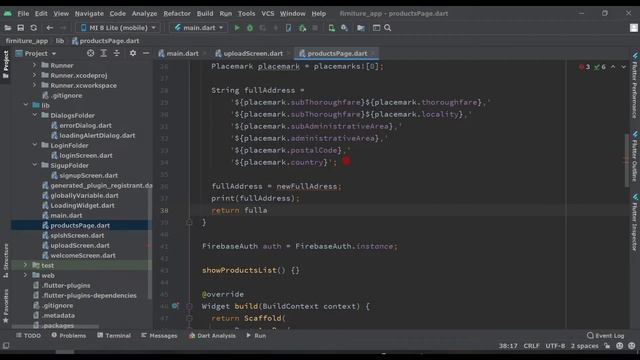
Task: Open the Flutter Inspector side panel
Action: (x=635, y=222)
